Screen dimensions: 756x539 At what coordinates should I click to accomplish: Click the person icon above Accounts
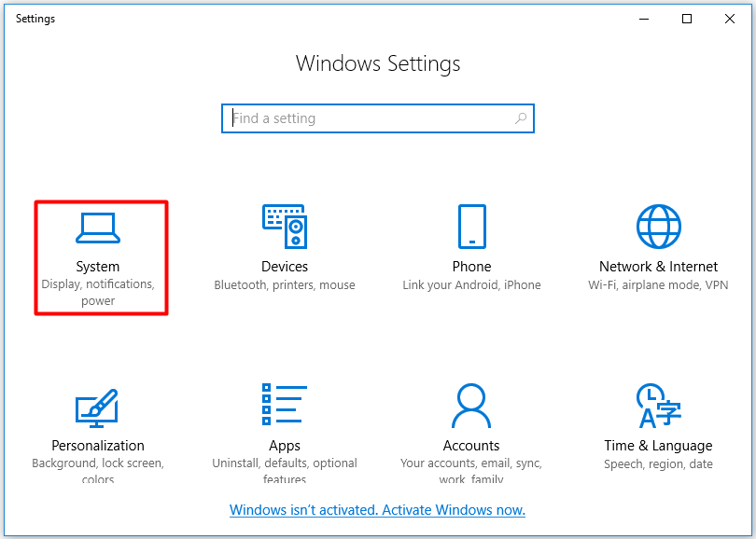pos(471,404)
